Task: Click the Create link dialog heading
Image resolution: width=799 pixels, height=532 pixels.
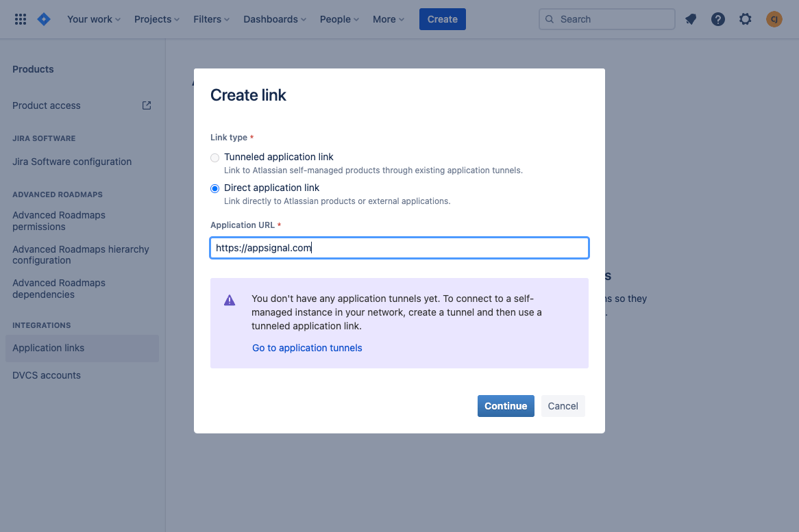Action: pos(248,95)
